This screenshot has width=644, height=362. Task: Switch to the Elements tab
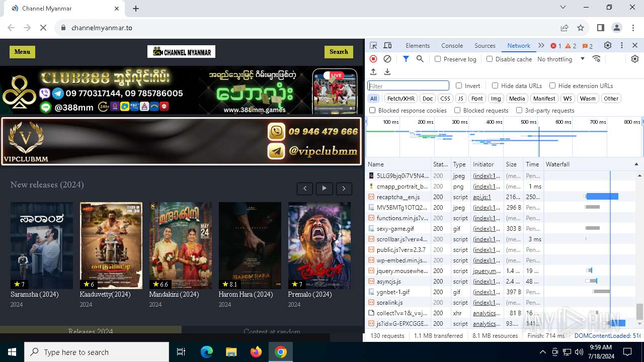click(x=418, y=46)
